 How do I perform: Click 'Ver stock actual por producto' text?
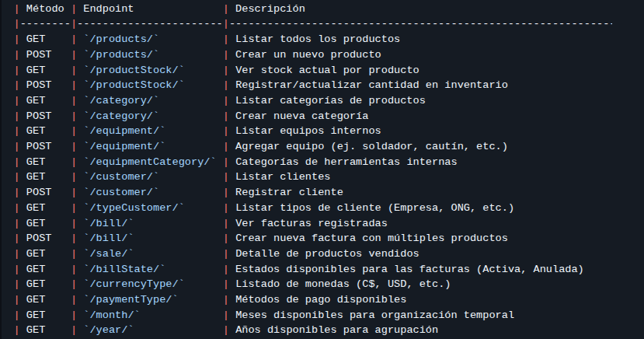pyautogui.click(x=327, y=70)
